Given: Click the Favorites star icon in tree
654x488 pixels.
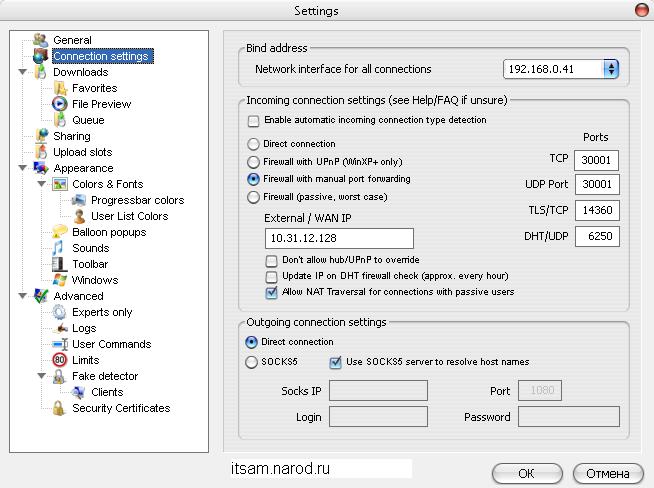Looking at the screenshot, I should [59, 88].
